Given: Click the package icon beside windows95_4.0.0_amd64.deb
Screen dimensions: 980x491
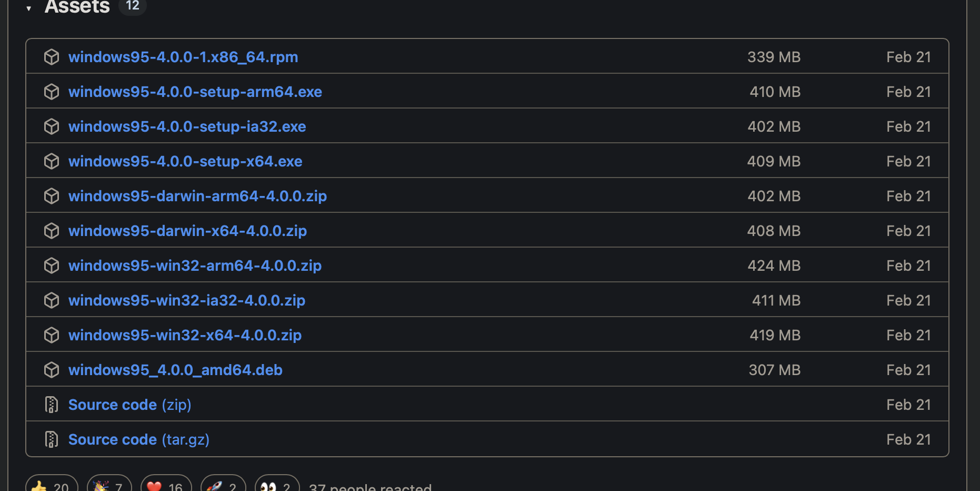Looking at the screenshot, I should [x=52, y=370].
